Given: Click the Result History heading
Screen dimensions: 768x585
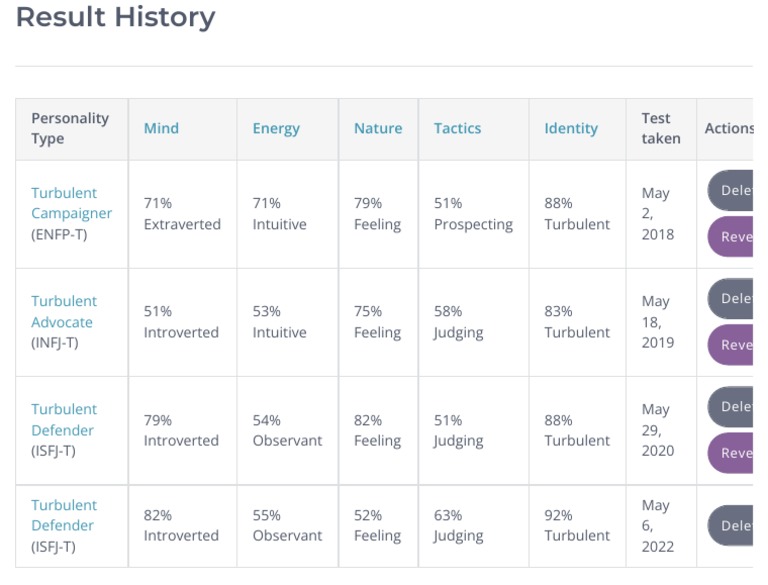Looking at the screenshot, I should coord(115,17).
